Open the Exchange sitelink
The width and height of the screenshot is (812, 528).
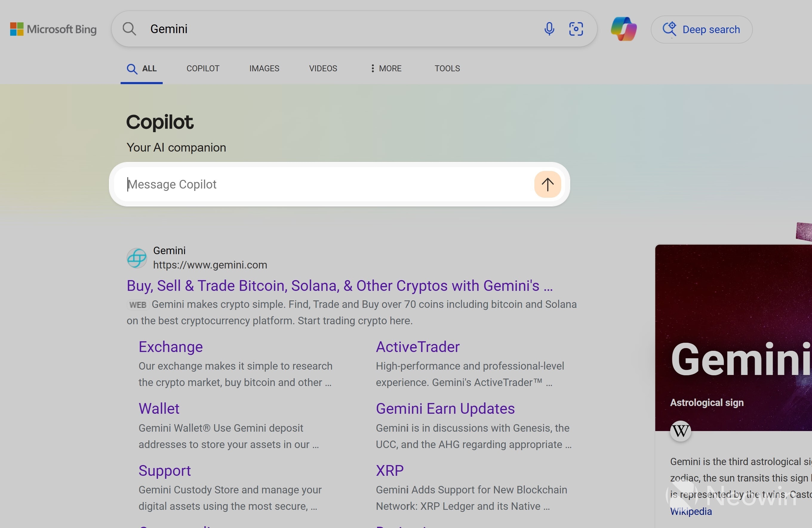pyautogui.click(x=170, y=347)
